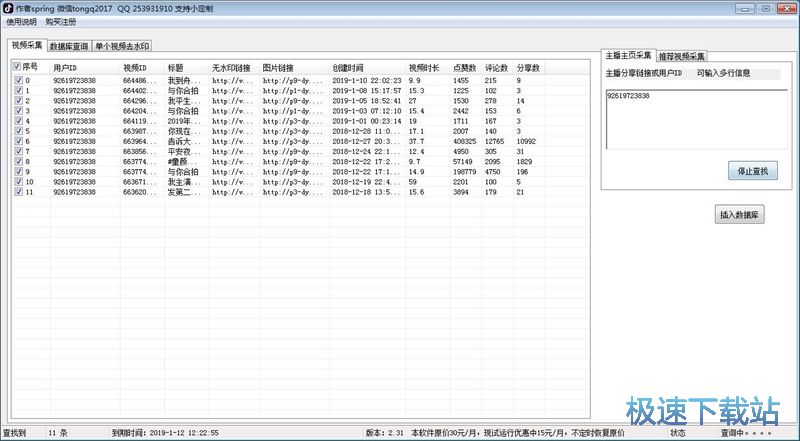Image resolution: width=800 pixels, height=441 pixels.
Task: Click the app icon in title bar
Action: (x=7, y=8)
